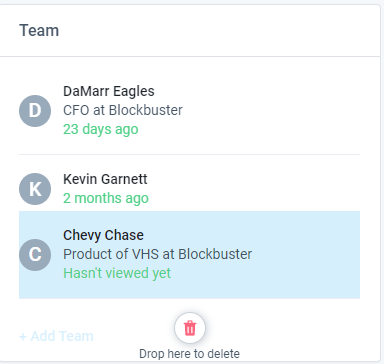
Task: Select the DaMarr Eagles team member row
Action: (x=189, y=111)
